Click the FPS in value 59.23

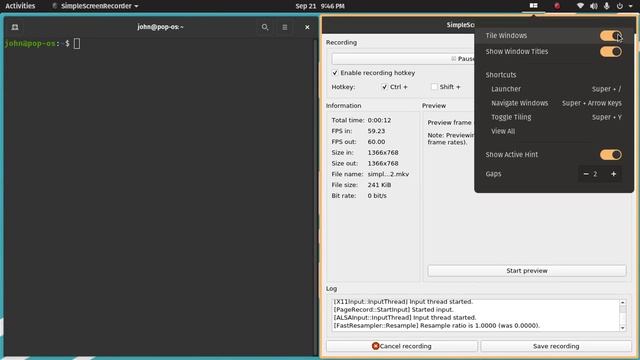point(376,131)
